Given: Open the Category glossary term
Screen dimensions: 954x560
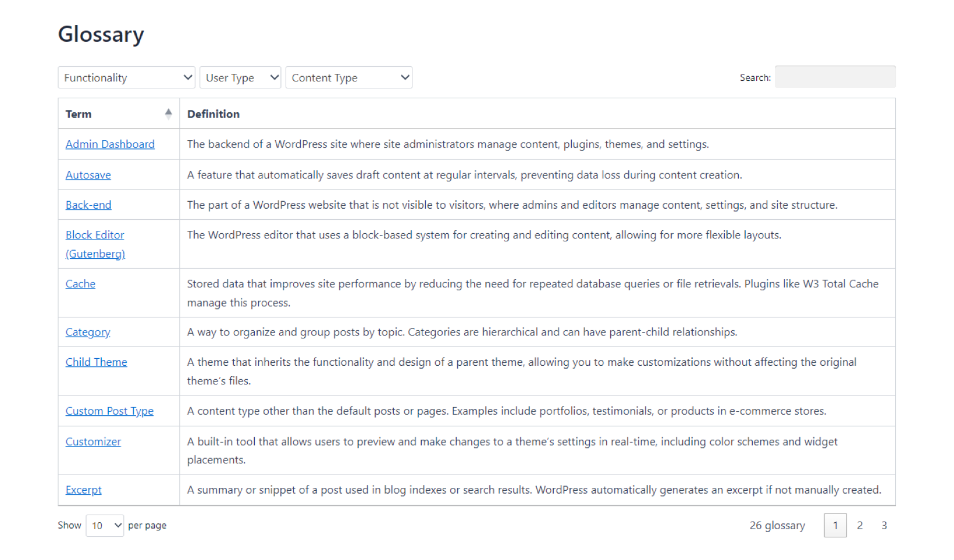Looking at the screenshot, I should tap(87, 331).
